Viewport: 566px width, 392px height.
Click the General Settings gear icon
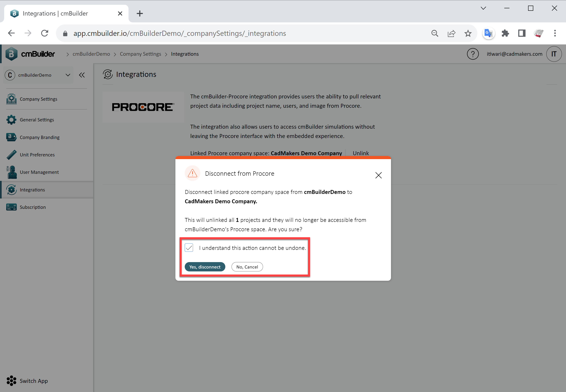click(11, 120)
